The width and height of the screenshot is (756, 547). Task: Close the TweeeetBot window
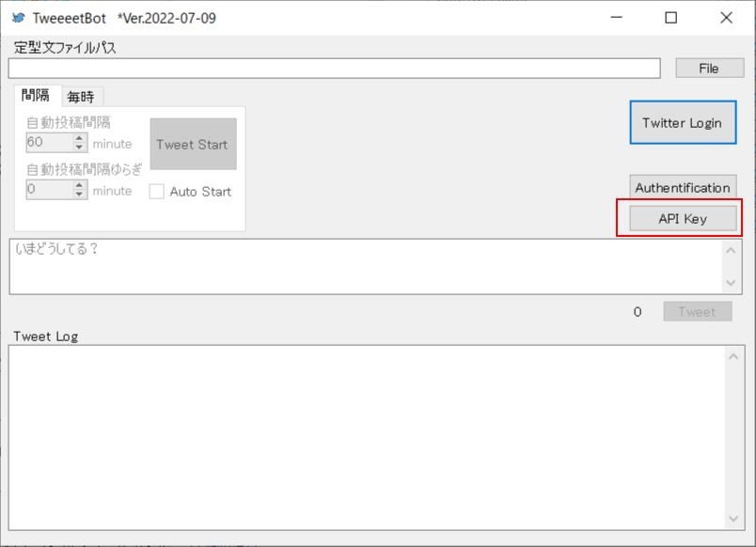(x=727, y=18)
